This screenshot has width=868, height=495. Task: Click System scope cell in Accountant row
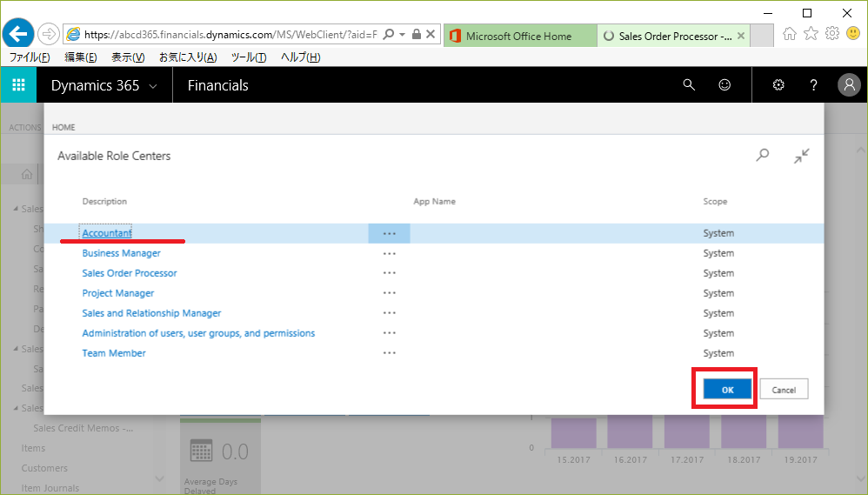point(718,233)
